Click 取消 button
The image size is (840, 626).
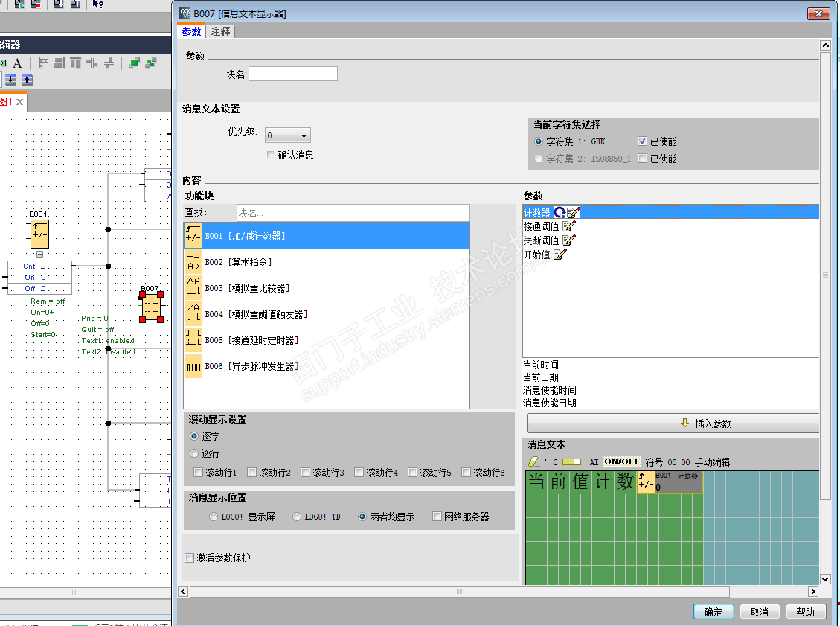[759, 612]
